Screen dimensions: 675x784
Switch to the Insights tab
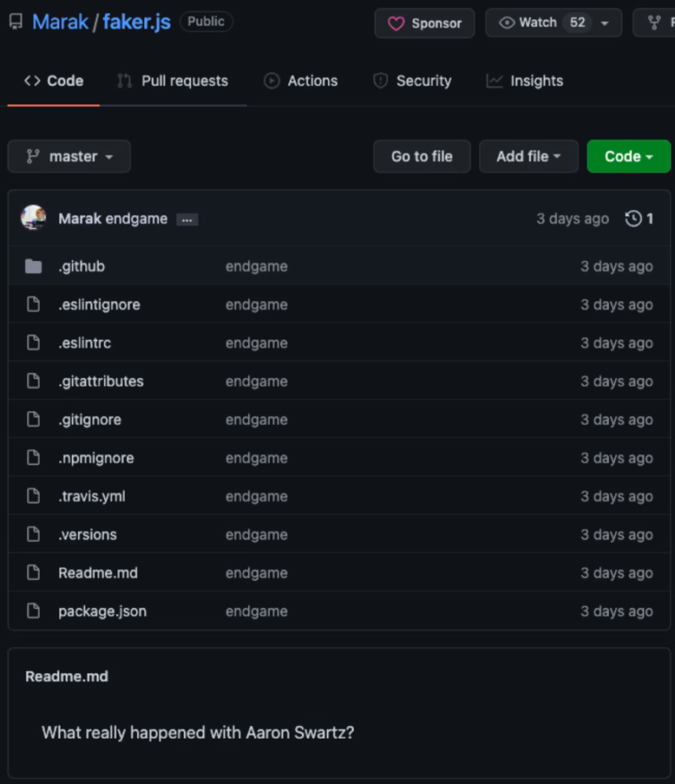click(x=524, y=81)
